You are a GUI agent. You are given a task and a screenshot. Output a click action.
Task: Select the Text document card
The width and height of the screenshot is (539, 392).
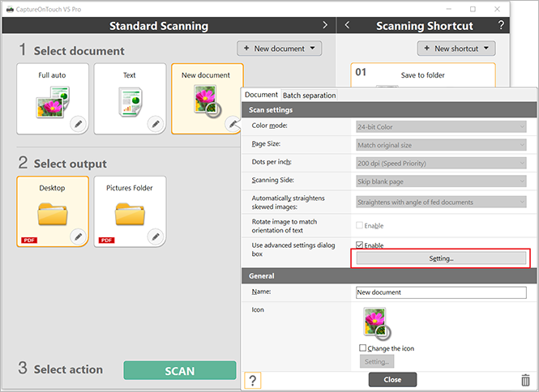[x=130, y=99]
